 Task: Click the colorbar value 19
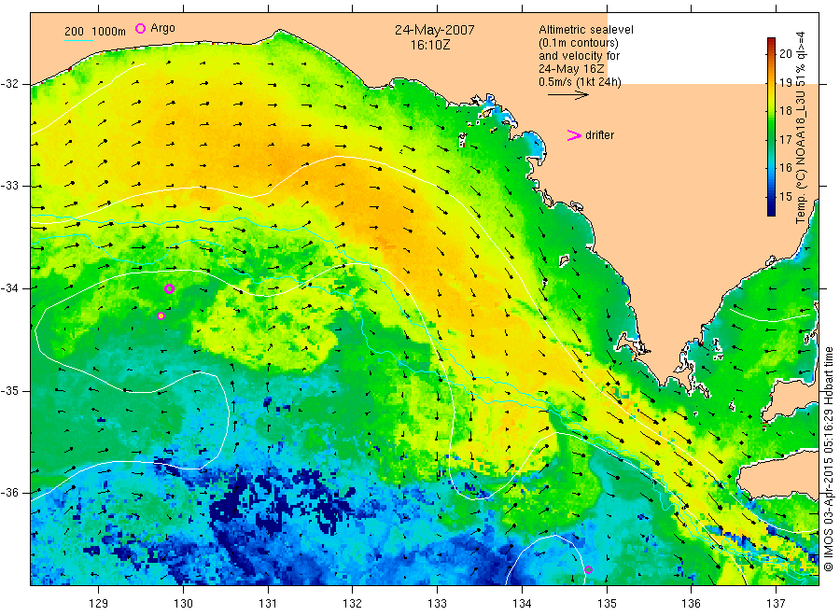[x=785, y=82]
